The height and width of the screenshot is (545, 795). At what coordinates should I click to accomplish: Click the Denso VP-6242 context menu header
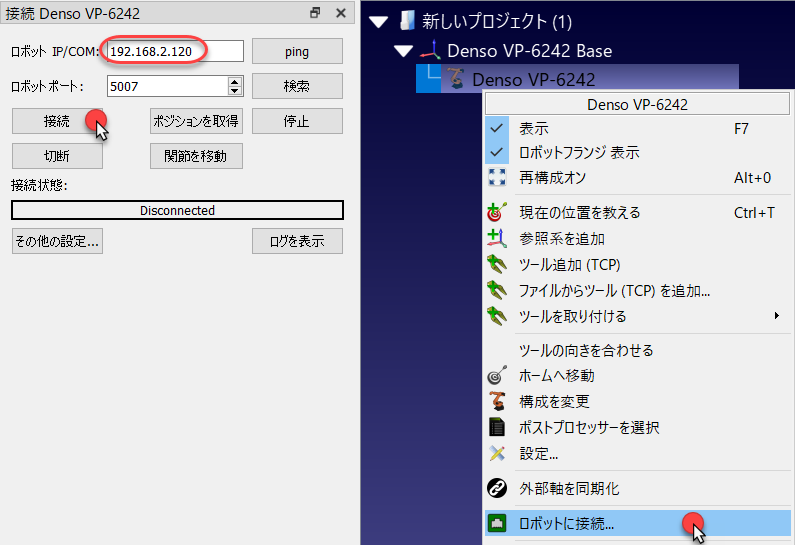(x=637, y=104)
